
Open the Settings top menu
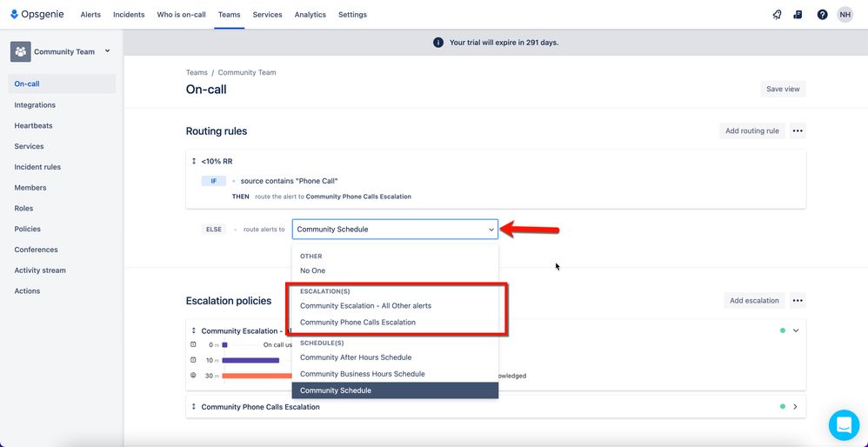(x=352, y=15)
